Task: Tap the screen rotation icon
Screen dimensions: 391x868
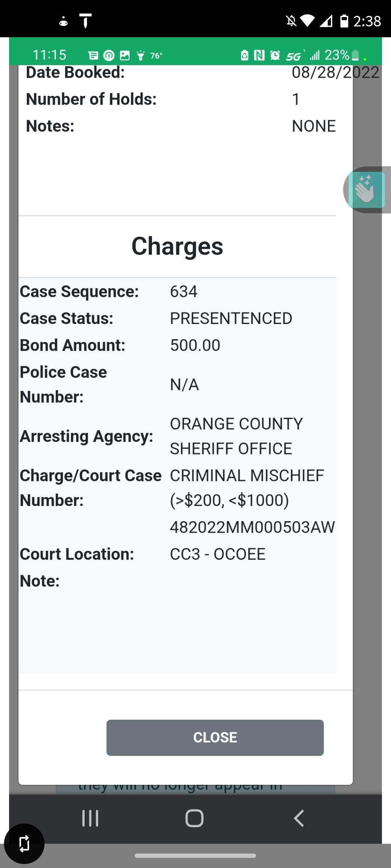Action: tap(24, 844)
